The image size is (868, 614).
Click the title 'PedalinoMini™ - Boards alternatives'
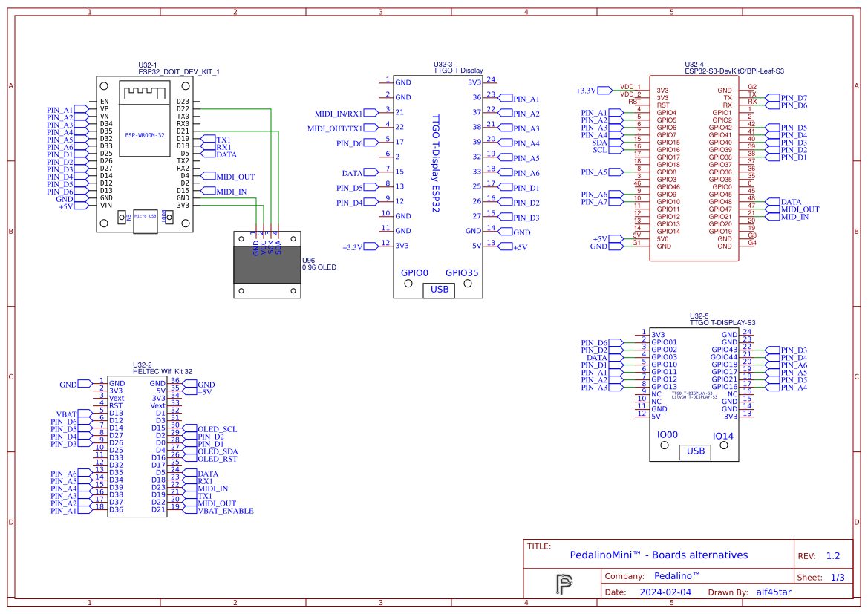click(659, 555)
